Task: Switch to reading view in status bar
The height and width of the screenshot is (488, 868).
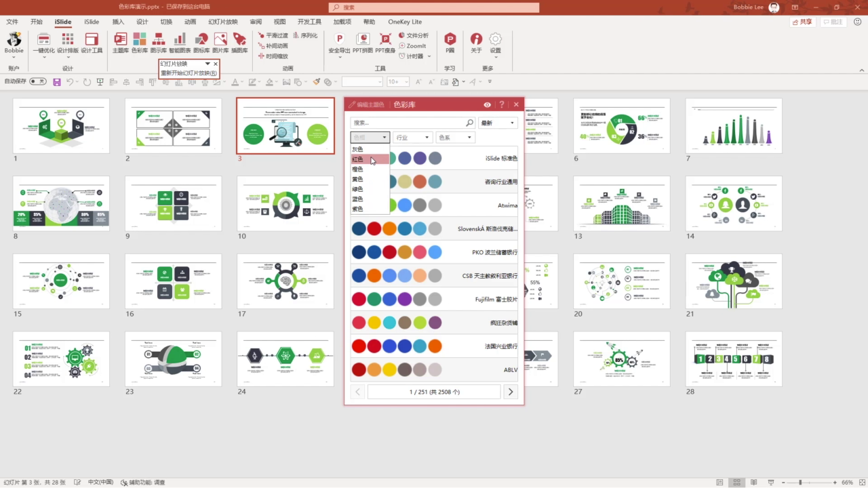Action: (x=753, y=483)
